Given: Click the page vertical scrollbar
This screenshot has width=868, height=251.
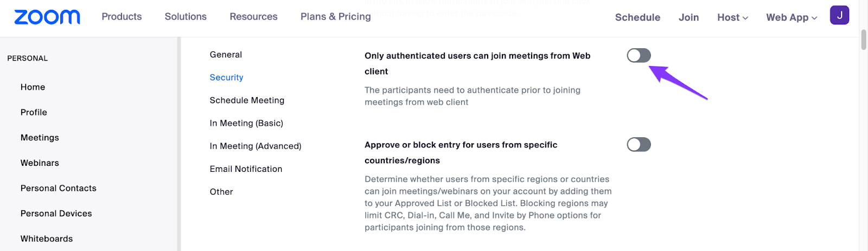Looking at the screenshot, I should pyautogui.click(x=864, y=40).
